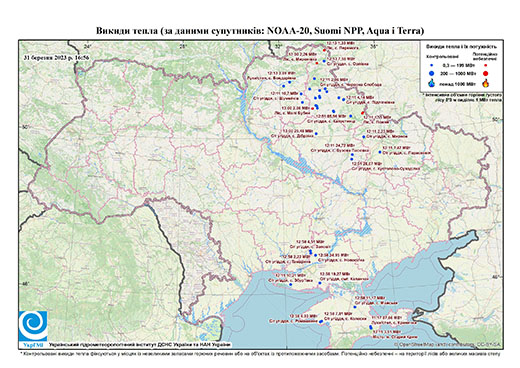Viewport: 520px width, 368px height.
Task: Click the large red circle in legend
Action: click(x=485, y=73)
